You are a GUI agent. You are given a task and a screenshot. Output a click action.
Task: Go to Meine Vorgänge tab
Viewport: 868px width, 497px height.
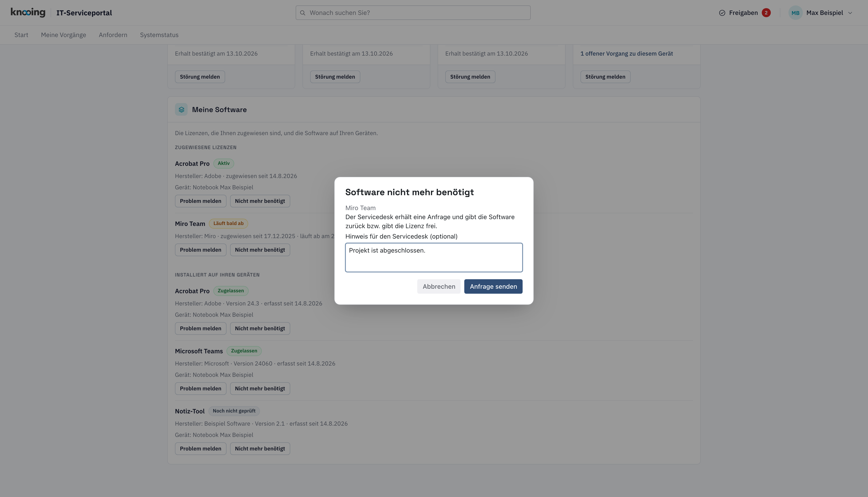64,35
